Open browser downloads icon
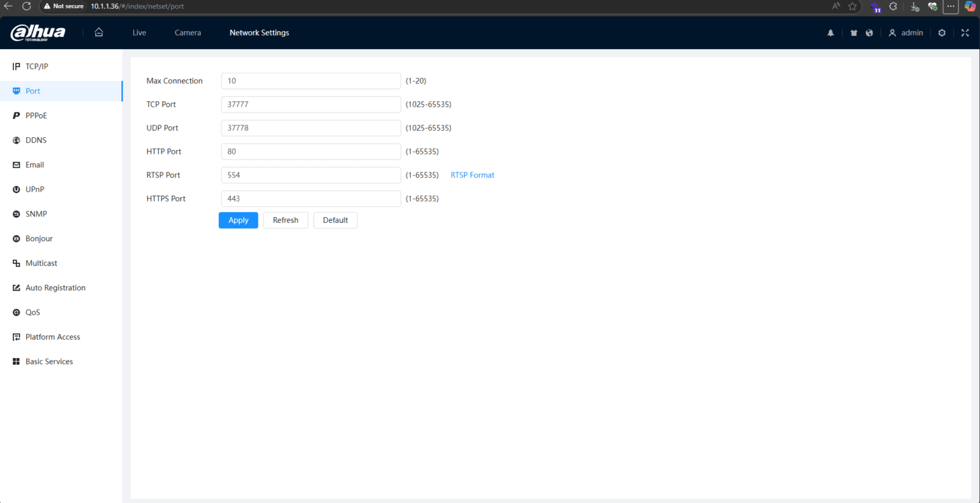Viewport: 980px width, 503px height. click(914, 6)
